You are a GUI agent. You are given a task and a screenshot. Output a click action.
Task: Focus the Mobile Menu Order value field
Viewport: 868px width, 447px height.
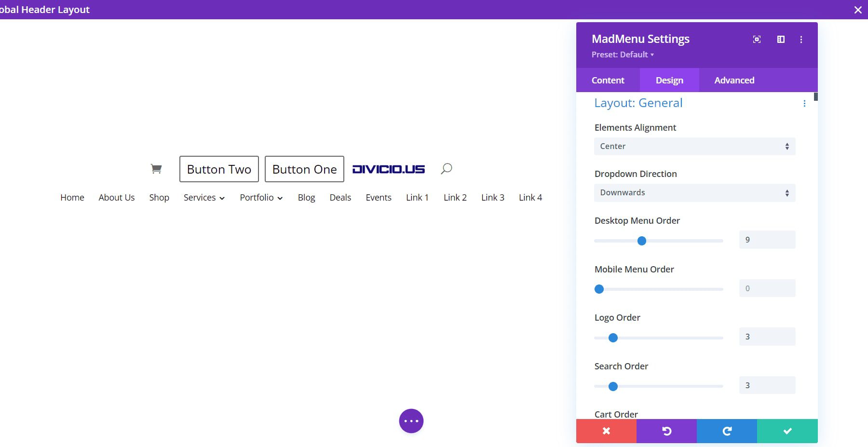(x=767, y=288)
